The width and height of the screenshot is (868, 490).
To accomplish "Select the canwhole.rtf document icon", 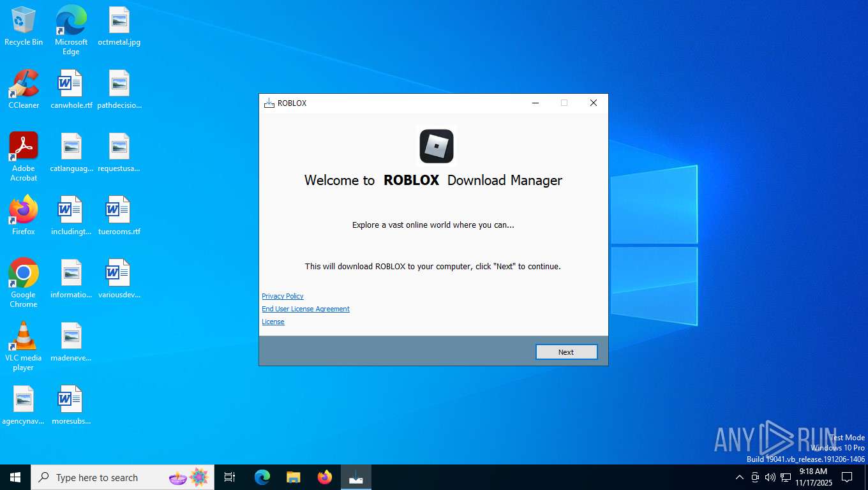I will click(71, 90).
